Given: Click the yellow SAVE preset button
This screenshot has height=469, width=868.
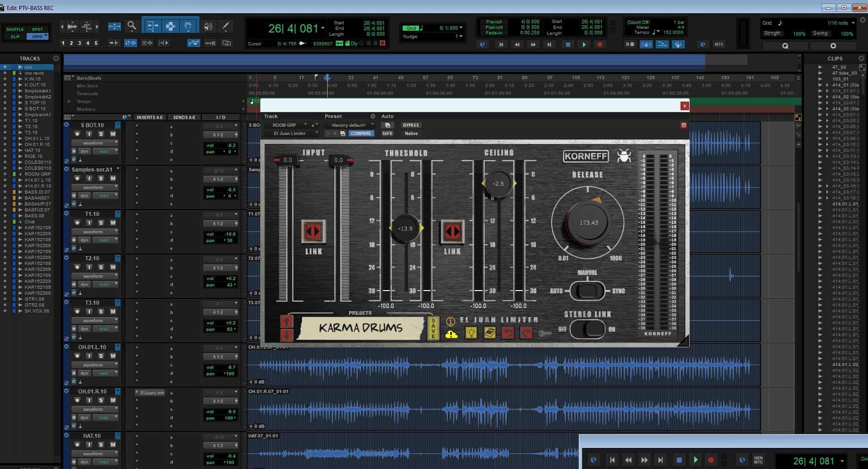Looking at the screenshot, I should pyautogui.click(x=433, y=328).
